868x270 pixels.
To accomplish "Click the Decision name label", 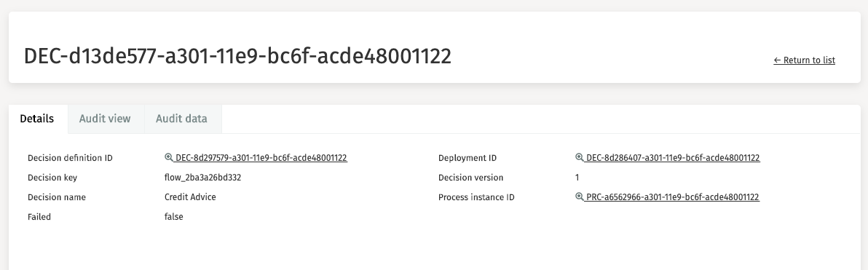I will (x=57, y=197).
